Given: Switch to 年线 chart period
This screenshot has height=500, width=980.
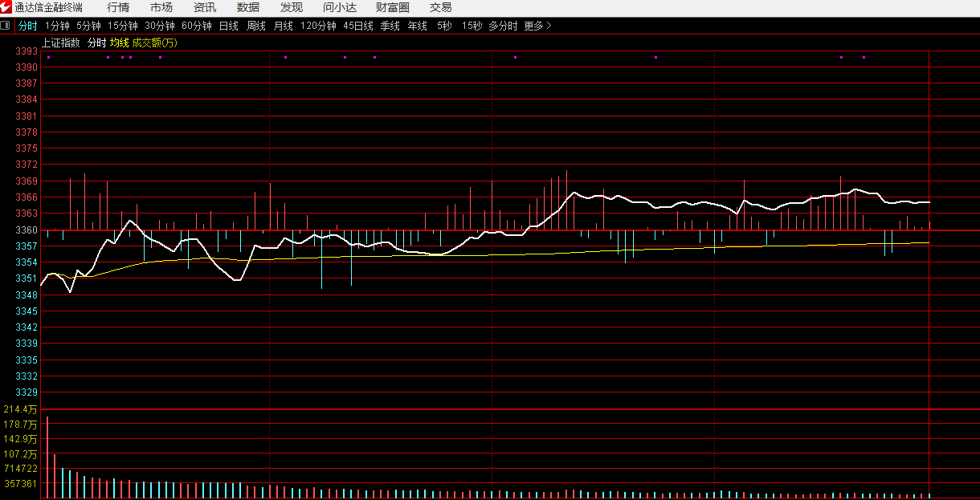Looking at the screenshot, I should click(418, 26).
